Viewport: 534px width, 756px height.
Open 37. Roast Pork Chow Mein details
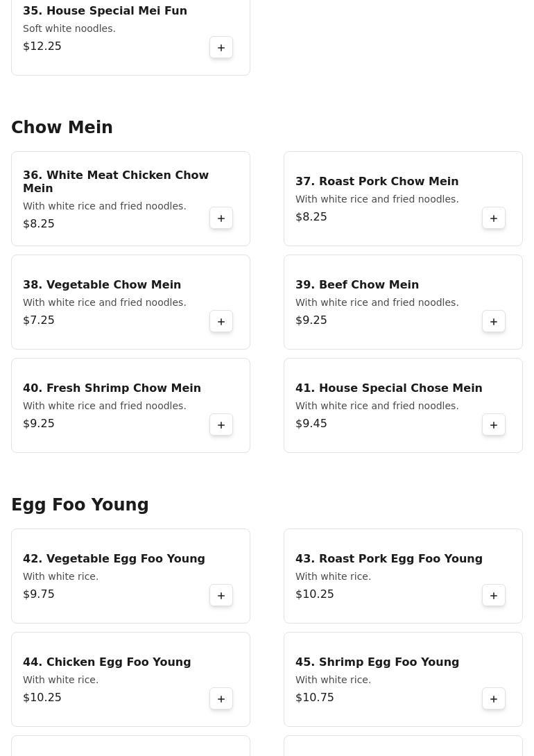tap(377, 182)
